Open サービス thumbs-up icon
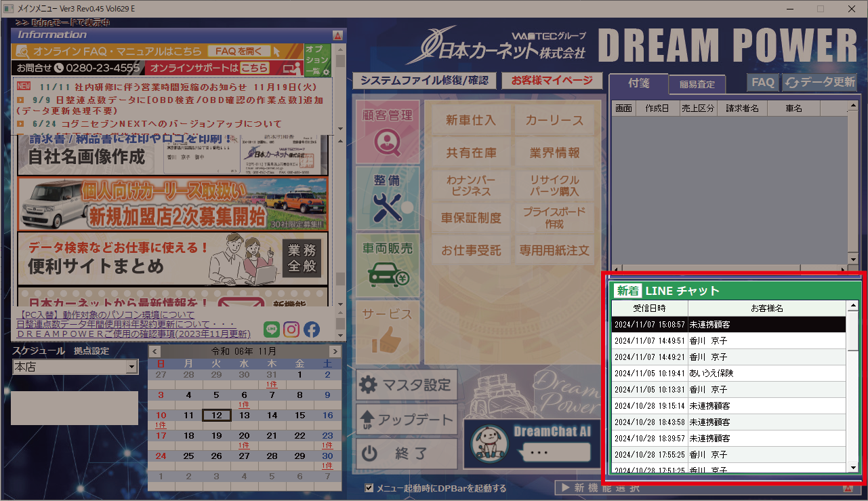Viewport: 868px width, 501px height. click(x=387, y=331)
